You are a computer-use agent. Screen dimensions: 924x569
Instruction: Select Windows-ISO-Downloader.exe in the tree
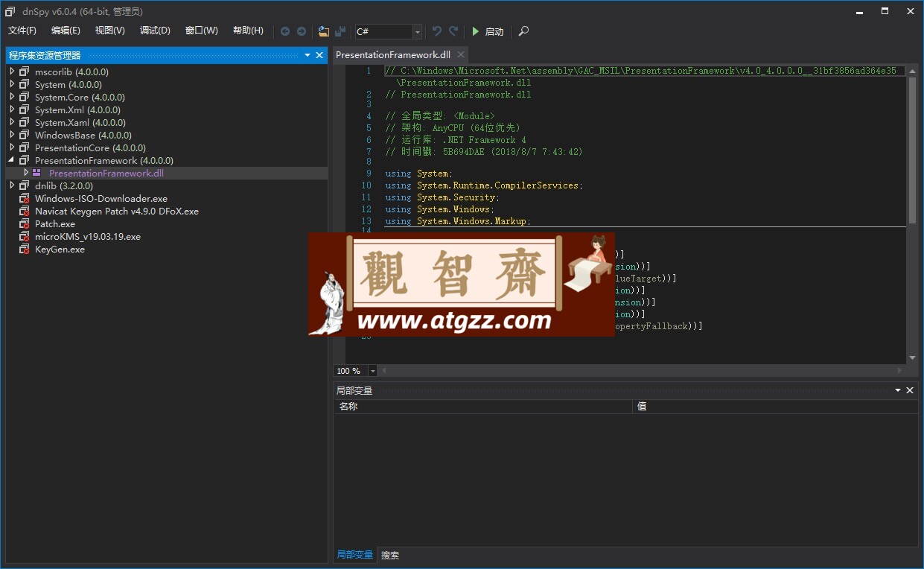coord(101,199)
